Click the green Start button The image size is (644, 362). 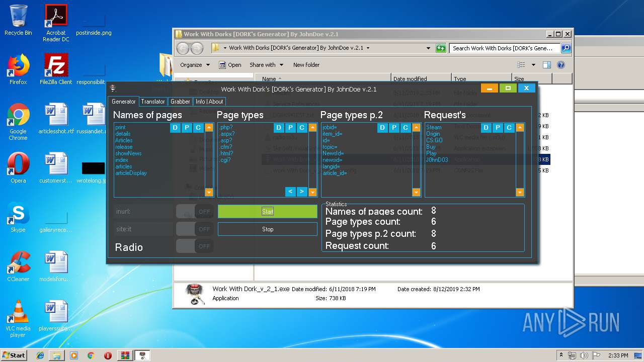pos(268,212)
